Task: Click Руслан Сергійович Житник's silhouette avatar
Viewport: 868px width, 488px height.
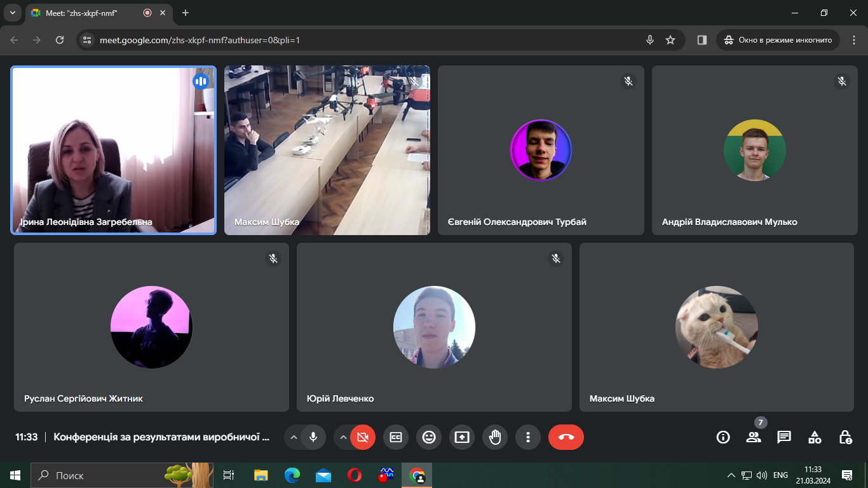Action: (151, 327)
